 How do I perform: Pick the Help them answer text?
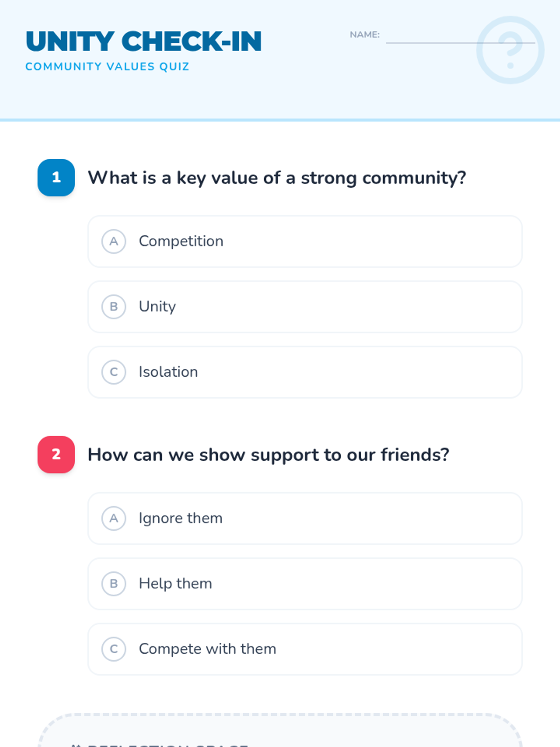click(x=175, y=584)
